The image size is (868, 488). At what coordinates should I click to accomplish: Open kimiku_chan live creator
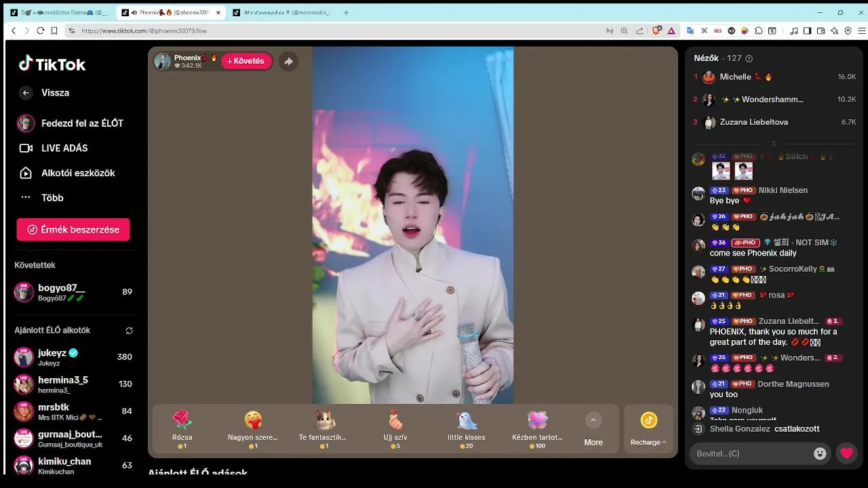pyautogui.click(x=73, y=466)
